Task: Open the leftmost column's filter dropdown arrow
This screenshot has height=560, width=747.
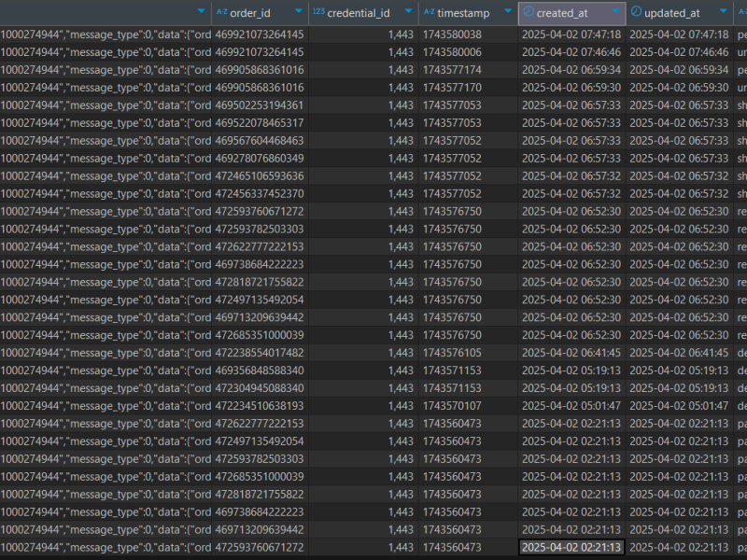Action: tap(201, 12)
